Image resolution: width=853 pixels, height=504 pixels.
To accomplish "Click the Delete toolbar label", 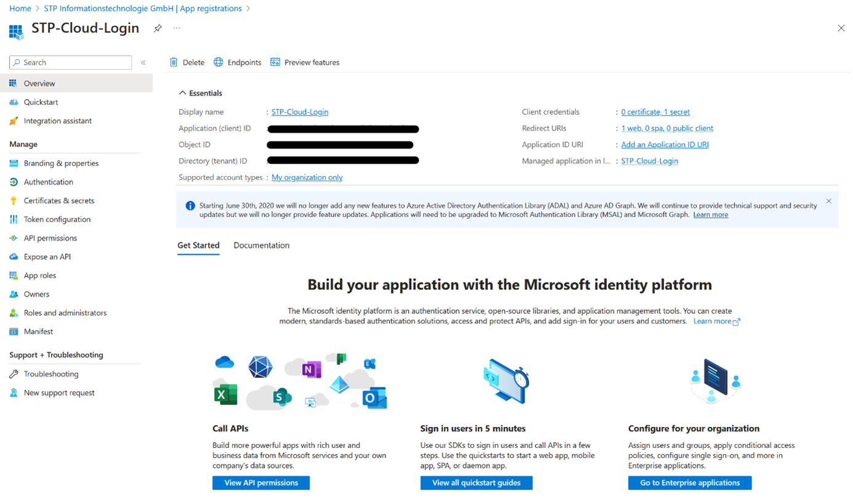I will [193, 62].
